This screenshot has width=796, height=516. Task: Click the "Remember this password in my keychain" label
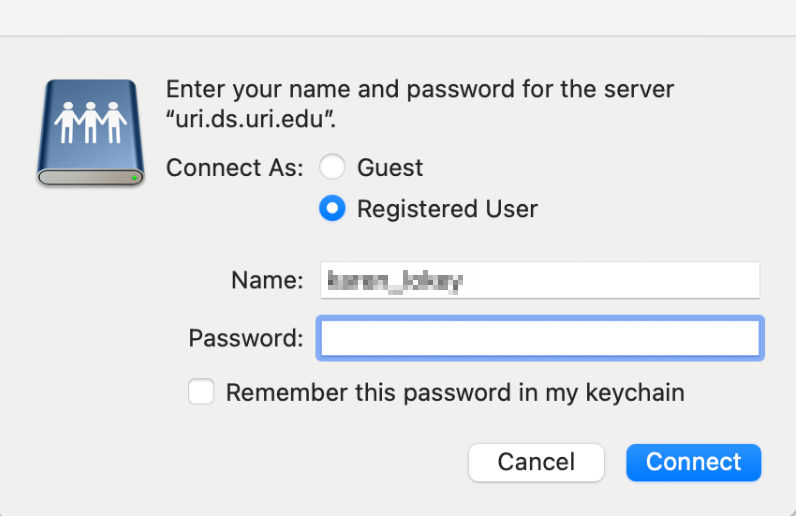[x=455, y=393]
